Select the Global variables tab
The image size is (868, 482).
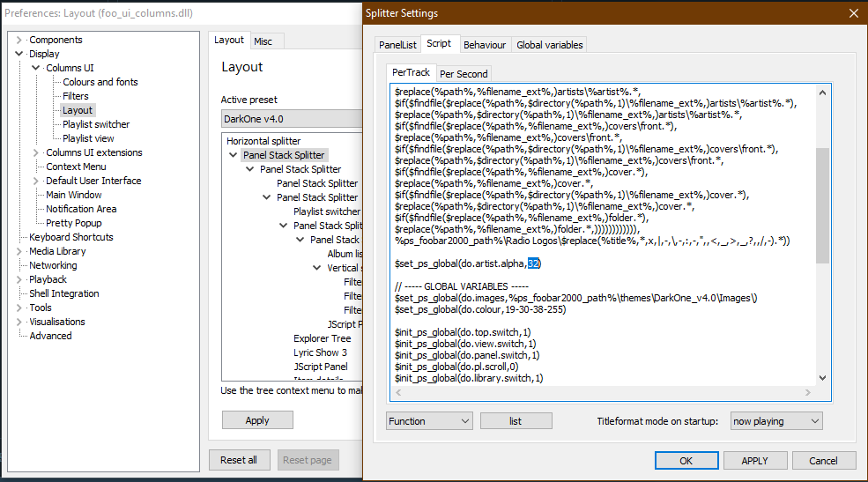pos(549,45)
